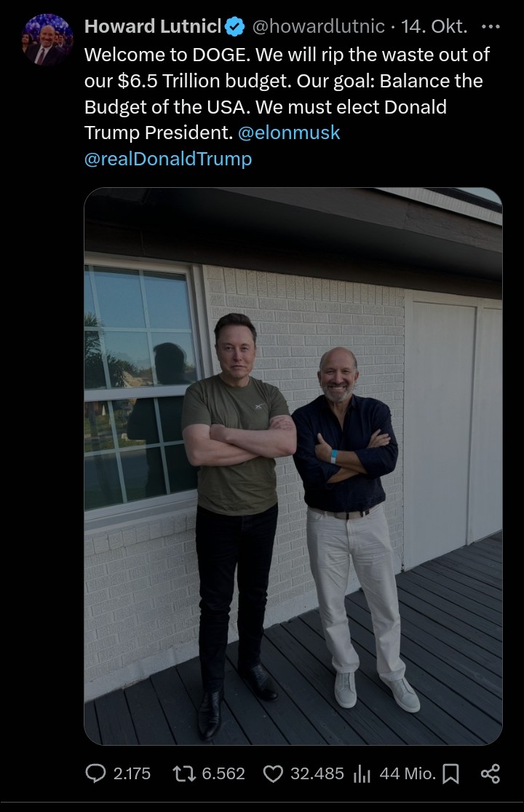
Task: Click the 6.562 repost count
Action: [223, 773]
